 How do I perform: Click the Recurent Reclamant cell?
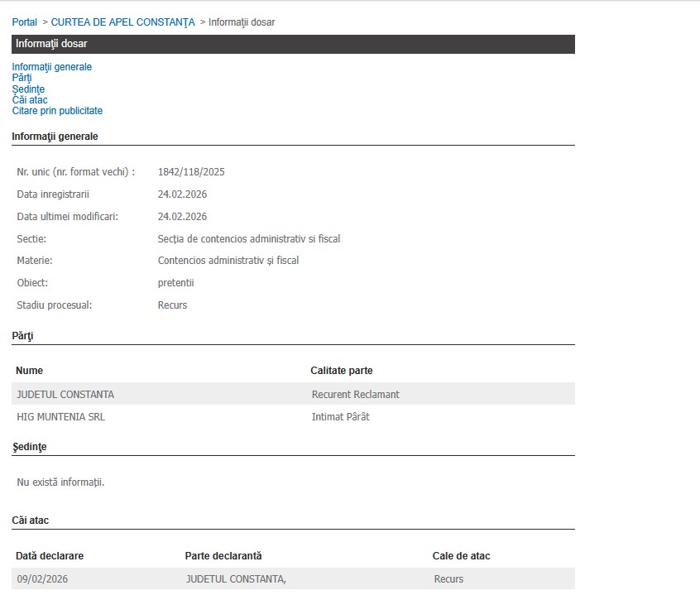tap(355, 395)
